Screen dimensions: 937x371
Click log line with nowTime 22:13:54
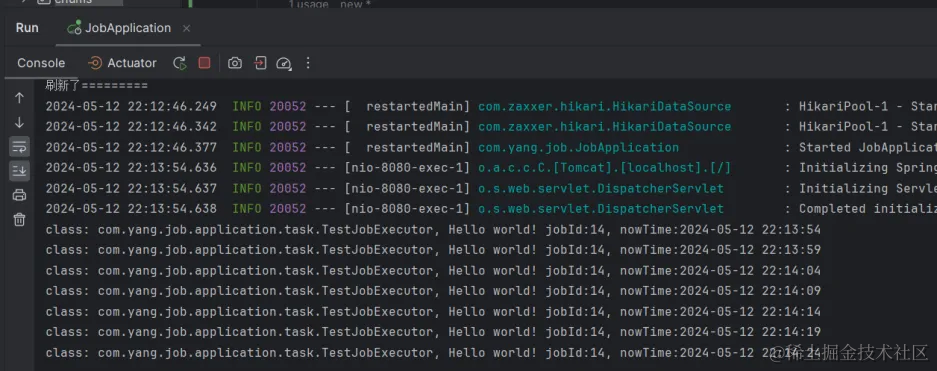coord(433,229)
